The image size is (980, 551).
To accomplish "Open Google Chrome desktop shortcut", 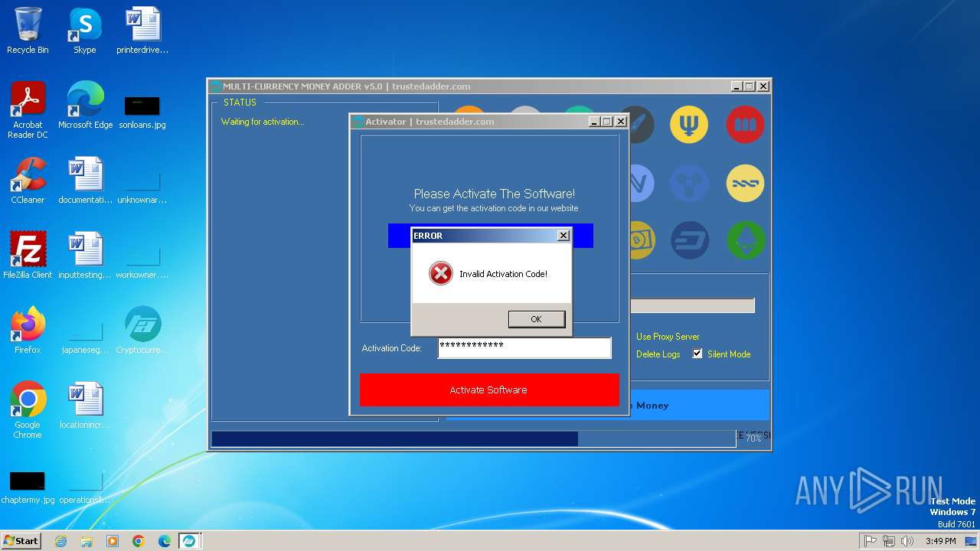I will pos(28,410).
